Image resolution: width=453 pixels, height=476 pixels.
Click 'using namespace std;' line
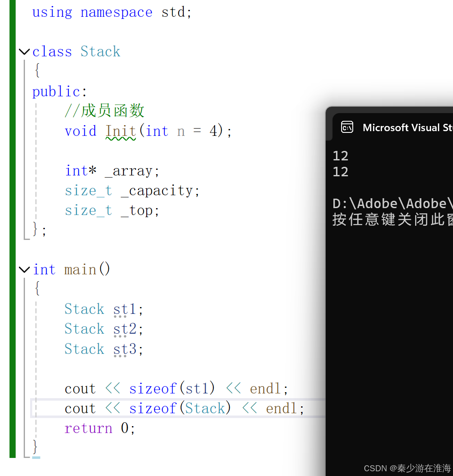point(112,12)
